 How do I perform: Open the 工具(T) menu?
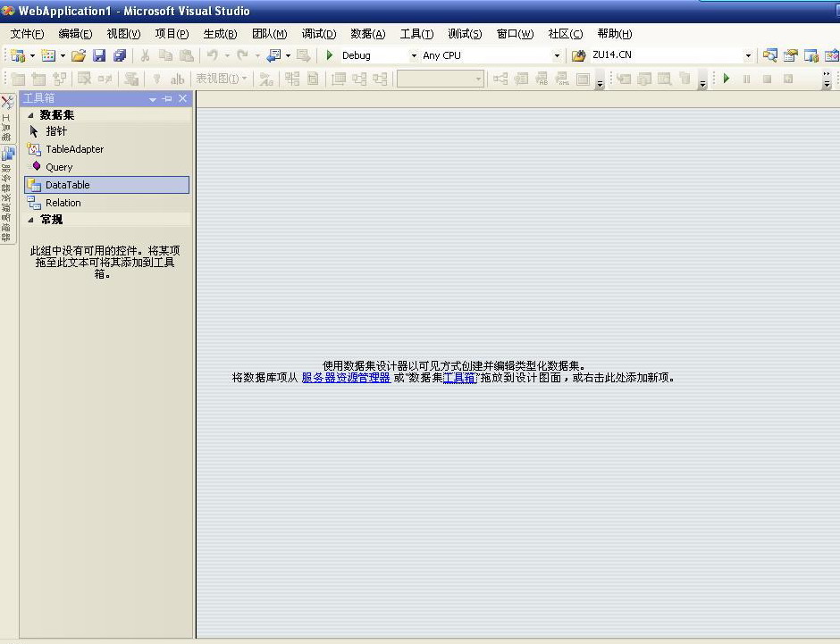coord(416,34)
